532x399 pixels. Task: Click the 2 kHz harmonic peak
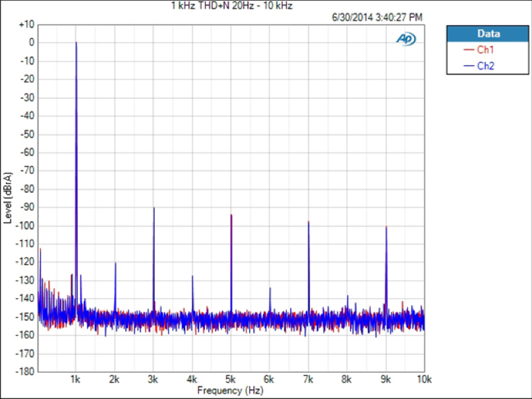tap(115, 264)
